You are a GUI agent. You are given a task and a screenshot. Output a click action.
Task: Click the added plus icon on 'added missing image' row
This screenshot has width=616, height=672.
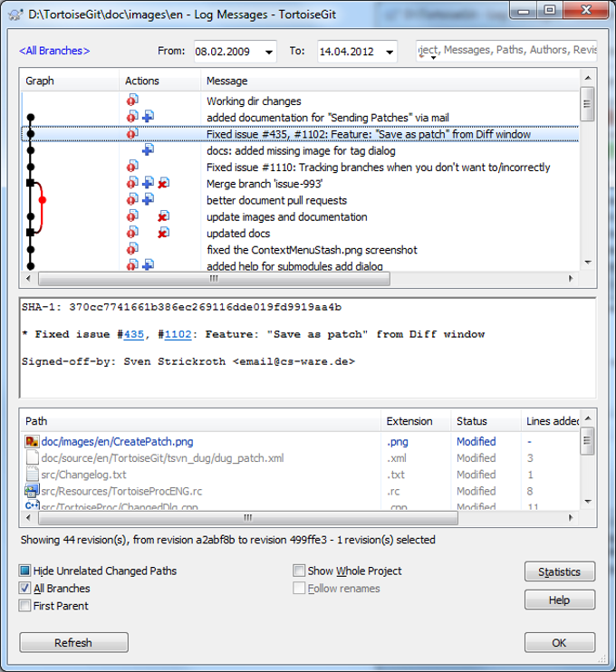[148, 150]
